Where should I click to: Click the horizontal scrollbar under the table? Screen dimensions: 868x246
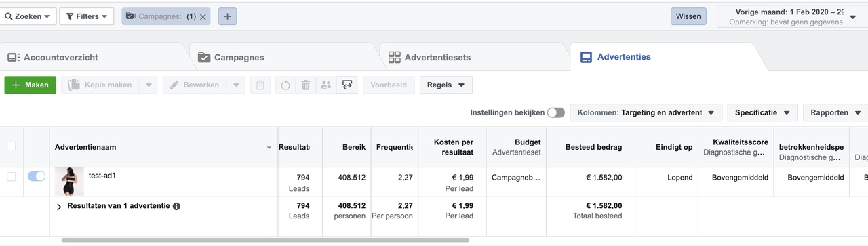click(265, 240)
